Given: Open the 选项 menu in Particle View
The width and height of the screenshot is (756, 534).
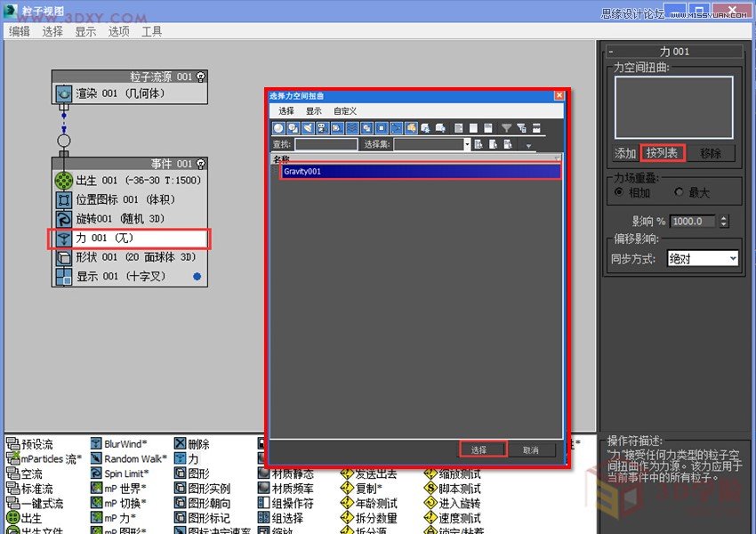Looking at the screenshot, I should [x=118, y=30].
